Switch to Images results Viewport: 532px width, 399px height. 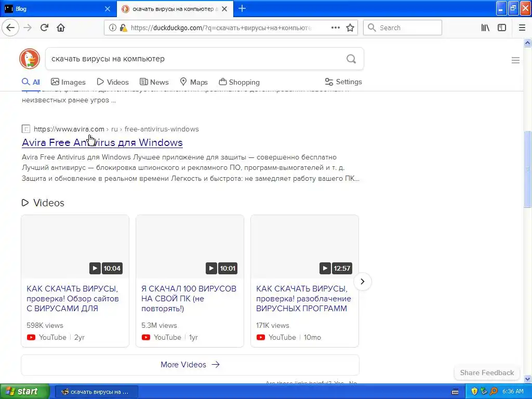point(68,82)
